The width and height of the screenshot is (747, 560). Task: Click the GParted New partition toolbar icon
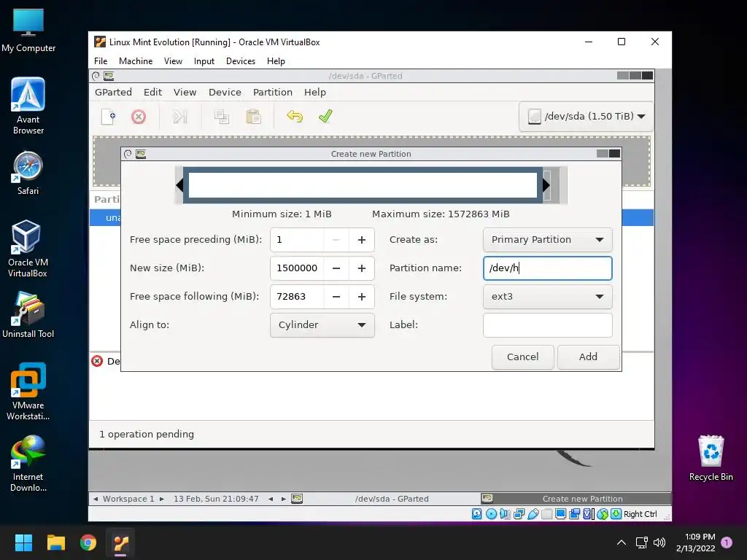pos(109,117)
